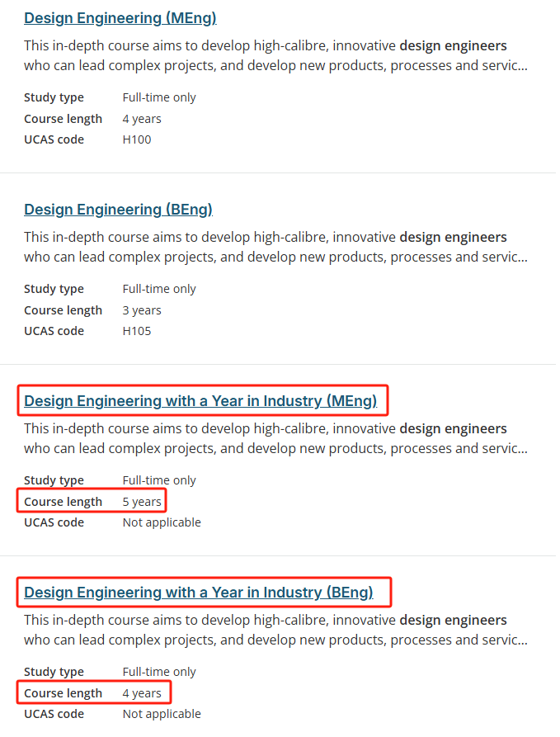This screenshot has height=737, width=560.
Task: Click the description under Design Engineering (BEng)
Action: pyautogui.click(x=275, y=247)
